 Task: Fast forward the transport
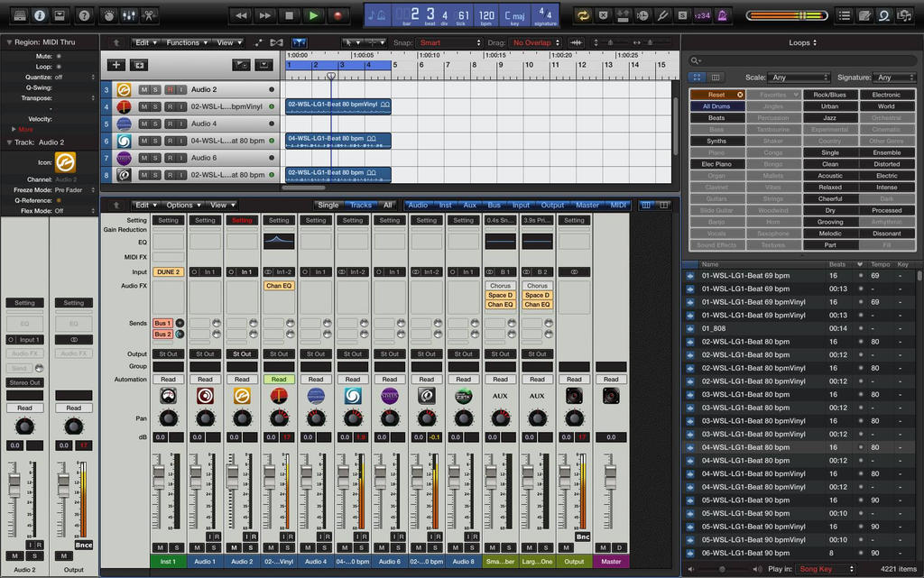(x=265, y=16)
